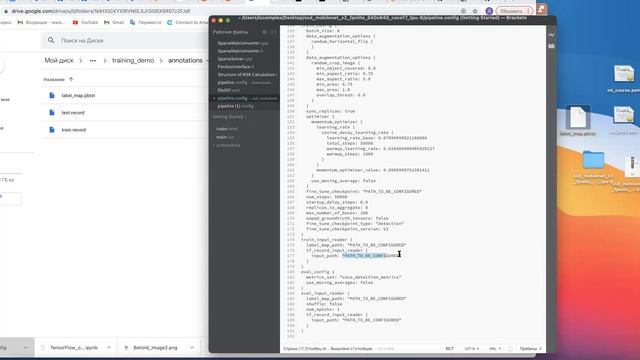Viewport: 640px width, 360px height.
Task: Toggle Live Preview lightning icon in Brackets
Action: pyautogui.click(x=551, y=36)
